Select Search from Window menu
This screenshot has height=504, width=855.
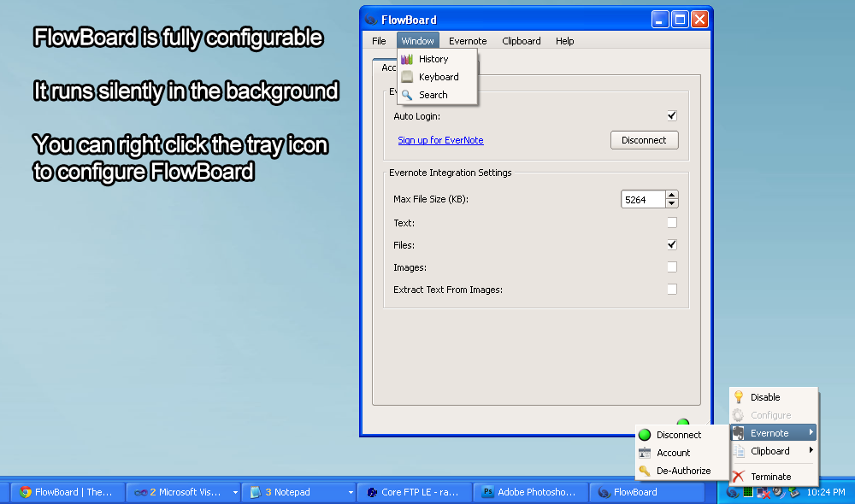[437, 95]
